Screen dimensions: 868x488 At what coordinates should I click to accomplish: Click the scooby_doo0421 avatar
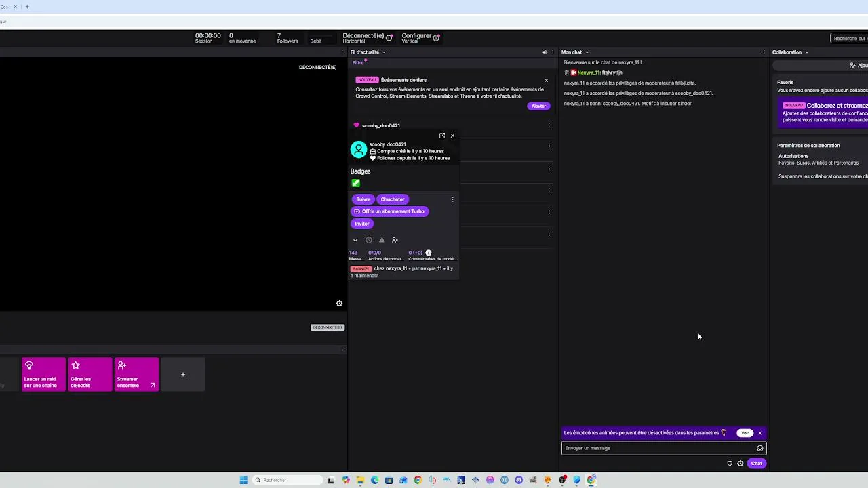359,149
